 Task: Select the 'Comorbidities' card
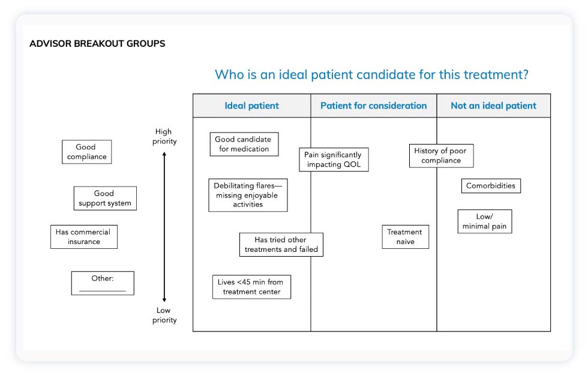(x=491, y=186)
